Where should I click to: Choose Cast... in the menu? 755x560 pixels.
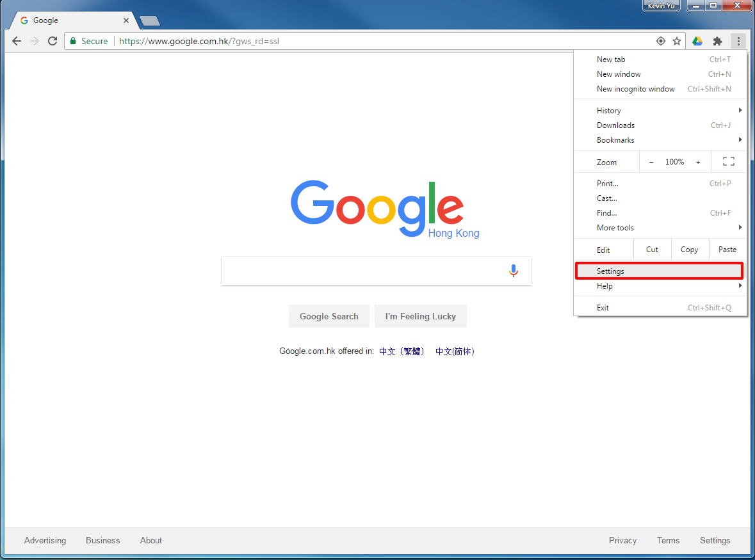point(660,198)
